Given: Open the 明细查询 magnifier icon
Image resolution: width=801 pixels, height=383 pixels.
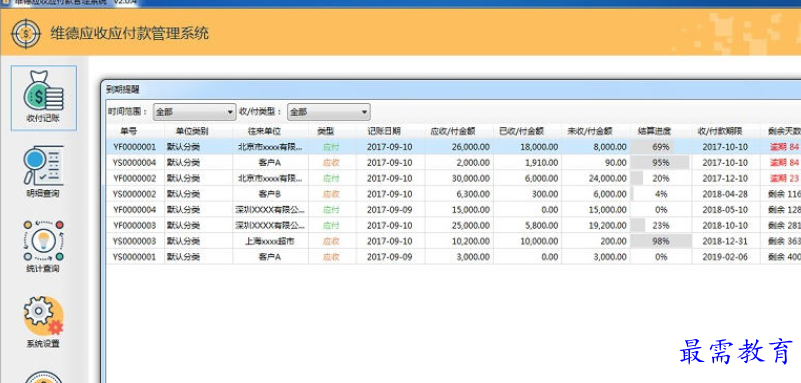Looking at the screenshot, I should coord(44,165).
